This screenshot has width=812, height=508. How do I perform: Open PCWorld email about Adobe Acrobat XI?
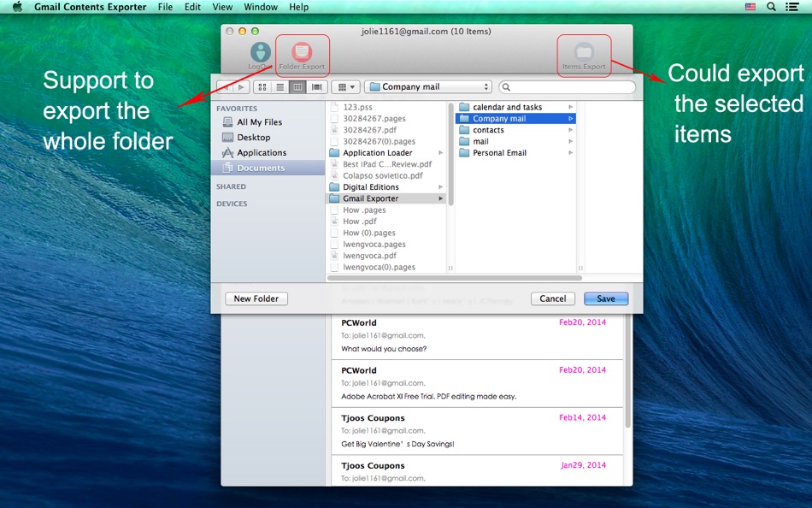click(477, 384)
